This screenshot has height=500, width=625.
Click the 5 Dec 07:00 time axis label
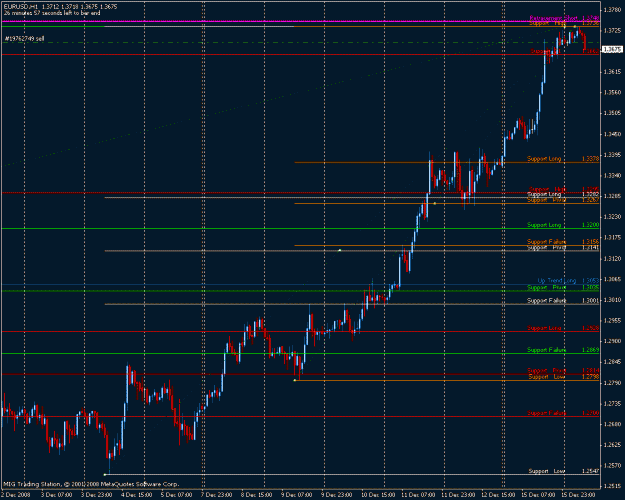(177, 495)
